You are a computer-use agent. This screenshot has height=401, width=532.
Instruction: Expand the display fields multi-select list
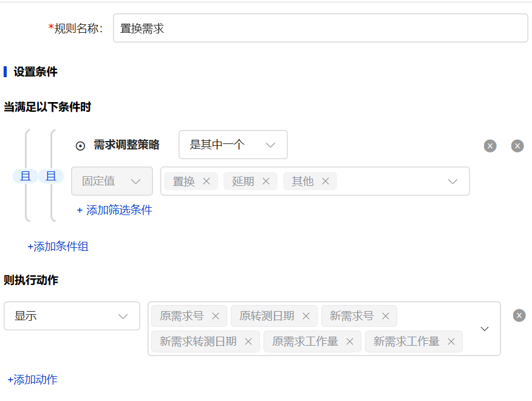[x=485, y=329]
